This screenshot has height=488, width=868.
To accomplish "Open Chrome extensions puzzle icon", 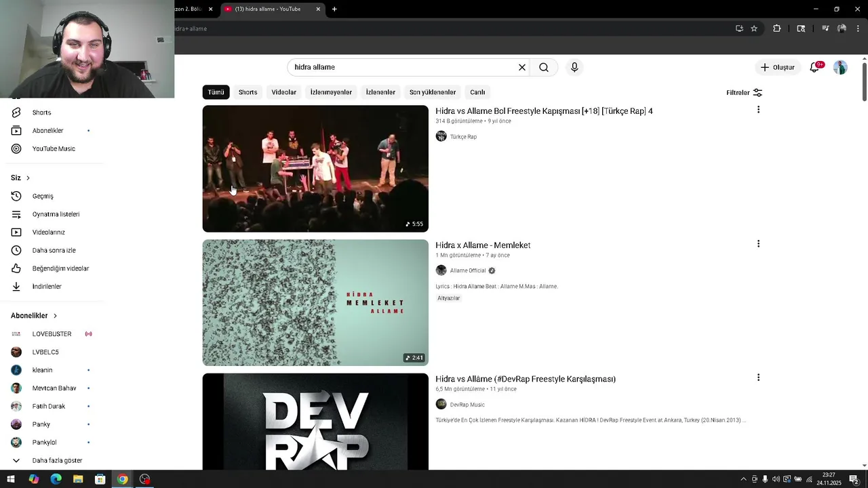I will [777, 28].
